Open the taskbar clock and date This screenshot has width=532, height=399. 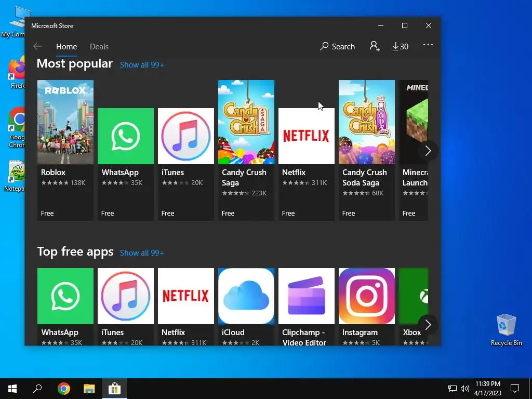pyautogui.click(x=487, y=389)
